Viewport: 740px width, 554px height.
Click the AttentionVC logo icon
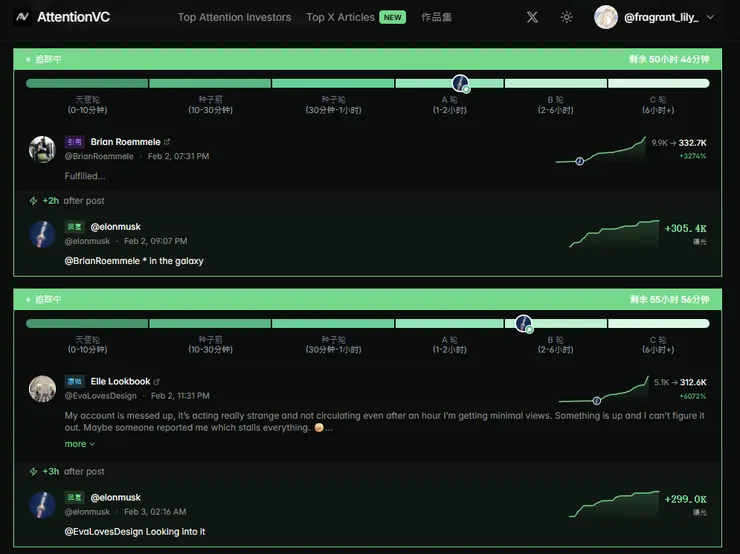22,17
